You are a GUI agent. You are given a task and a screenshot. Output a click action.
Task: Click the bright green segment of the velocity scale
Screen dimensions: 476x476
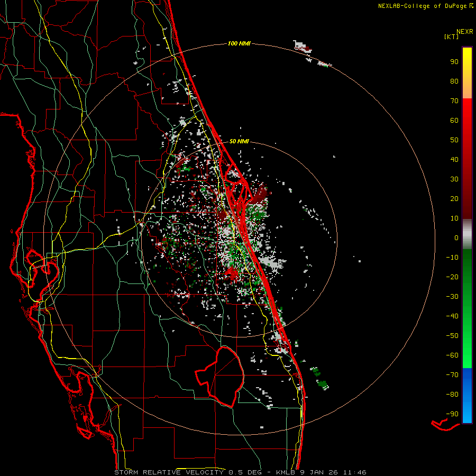467,309
